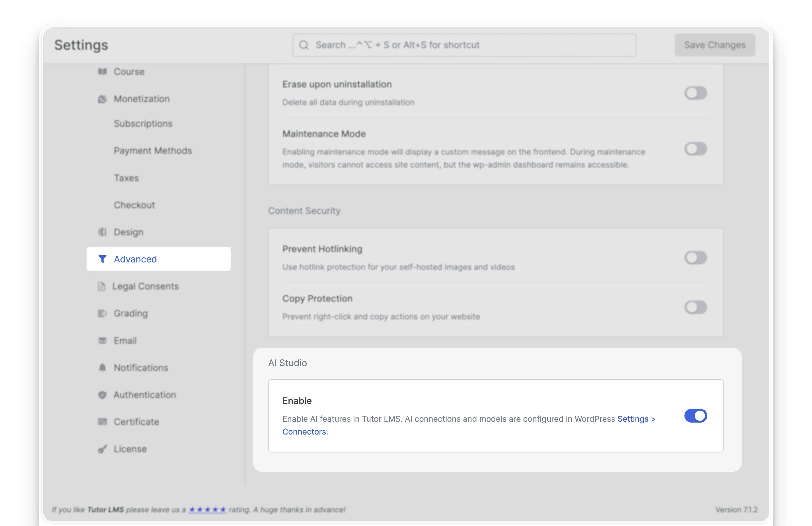
Task: Turn on Prevent Hotlinking toggle
Action: 696,258
